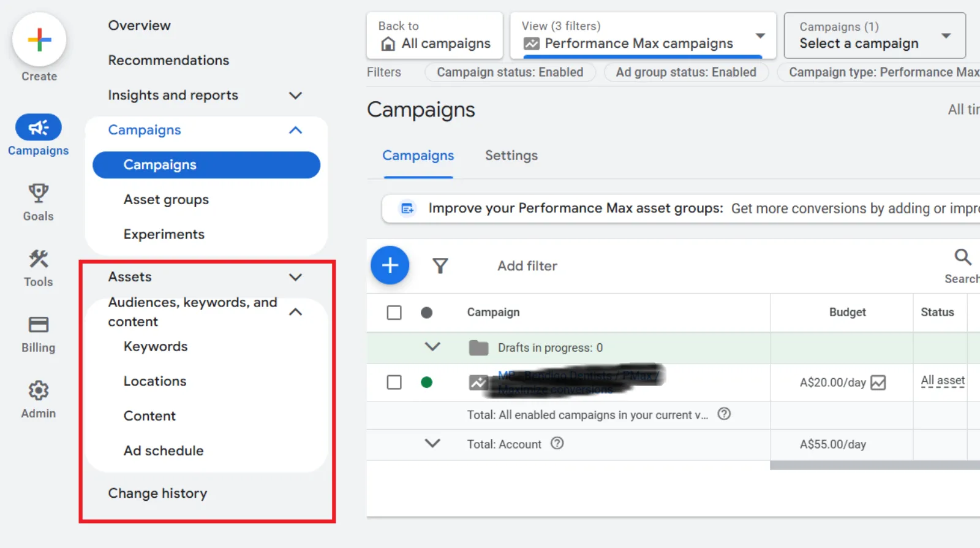The height and width of the screenshot is (548, 980).
Task: Open Locations page
Action: coord(155,381)
